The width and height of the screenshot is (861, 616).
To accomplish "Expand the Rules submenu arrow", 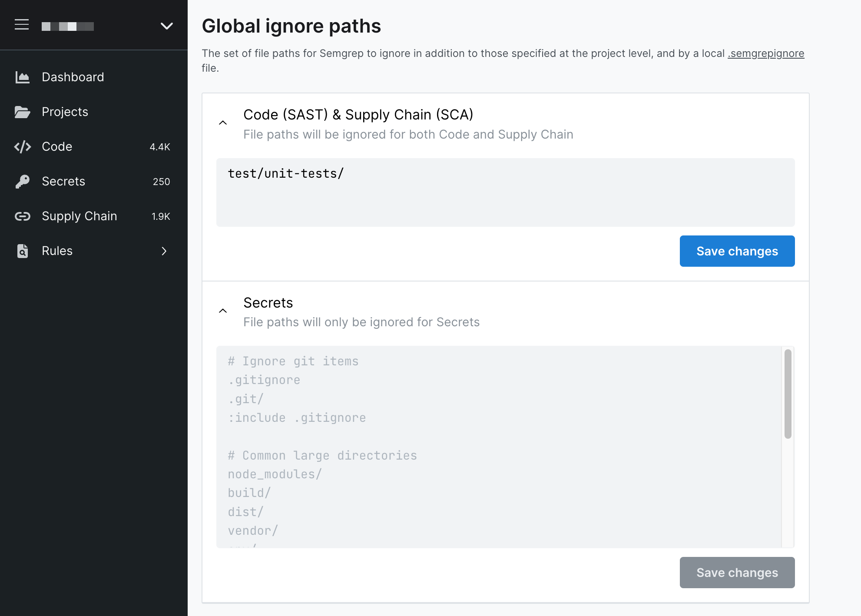I will click(x=164, y=251).
